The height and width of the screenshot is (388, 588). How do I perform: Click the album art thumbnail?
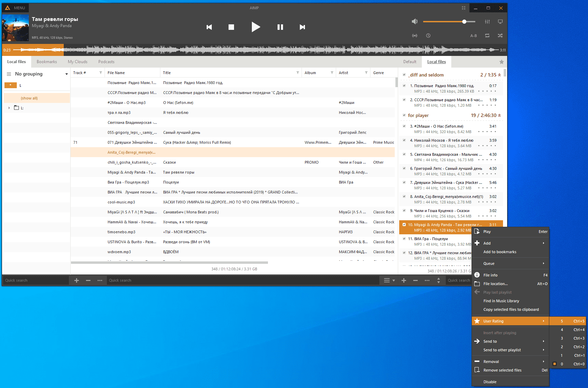coord(15,28)
